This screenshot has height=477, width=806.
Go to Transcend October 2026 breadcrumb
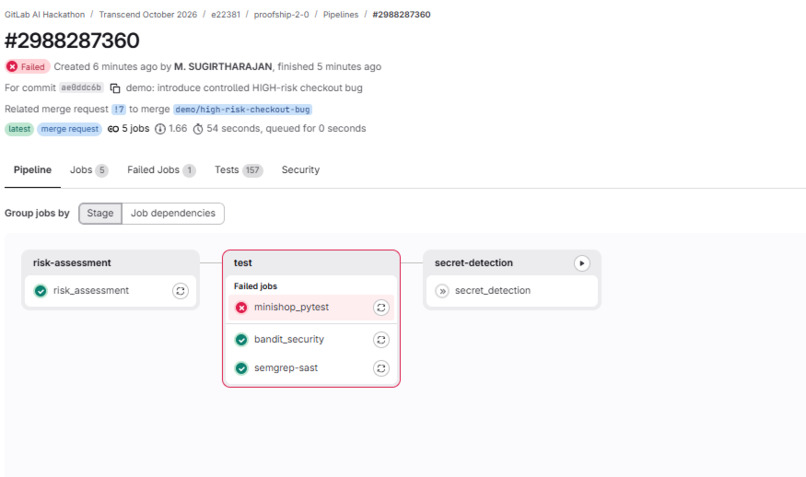pos(148,14)
